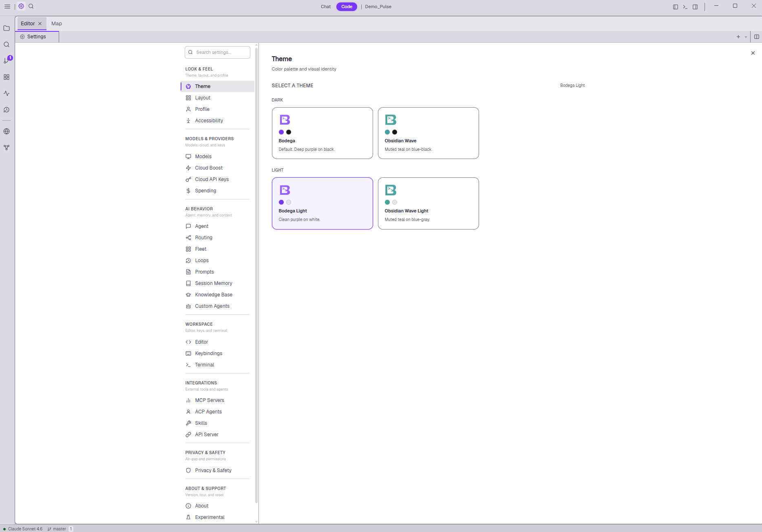Open Agent settings

[217, 226]
